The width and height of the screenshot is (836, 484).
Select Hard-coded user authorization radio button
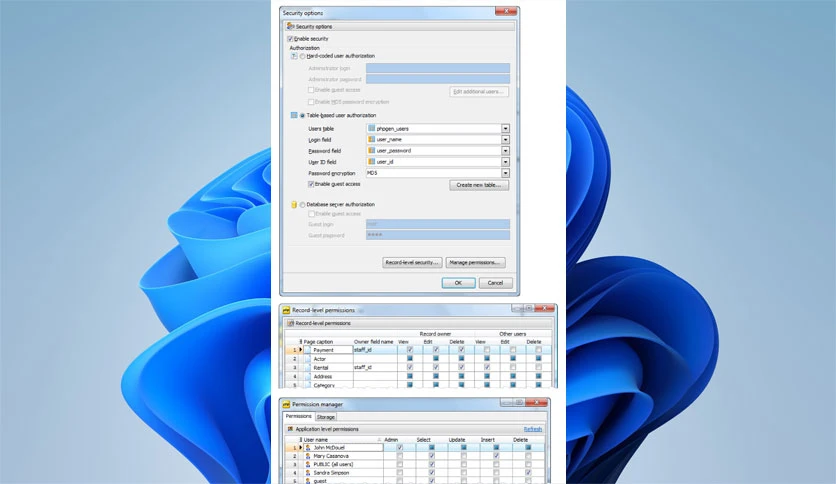[302, 56]
